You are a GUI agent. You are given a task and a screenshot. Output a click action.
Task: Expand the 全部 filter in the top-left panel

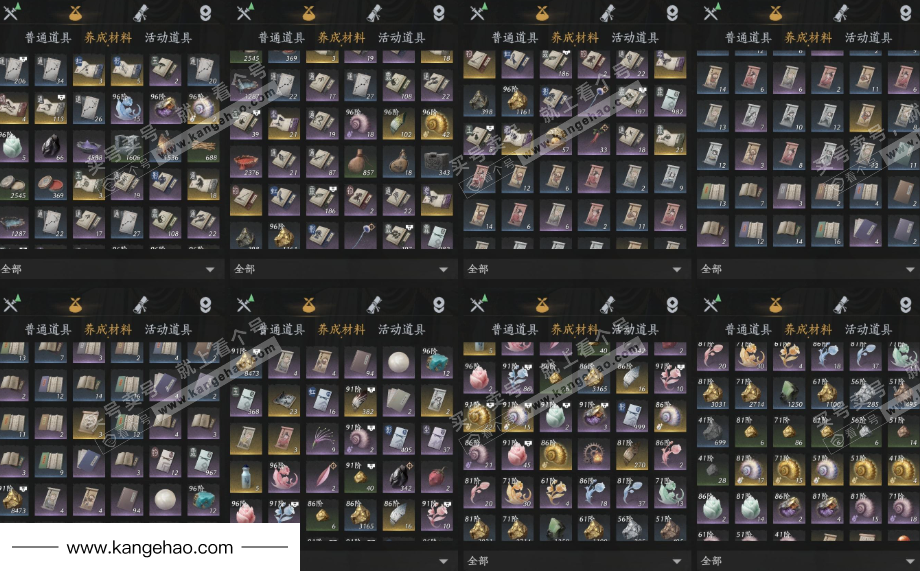pos(109,269)
